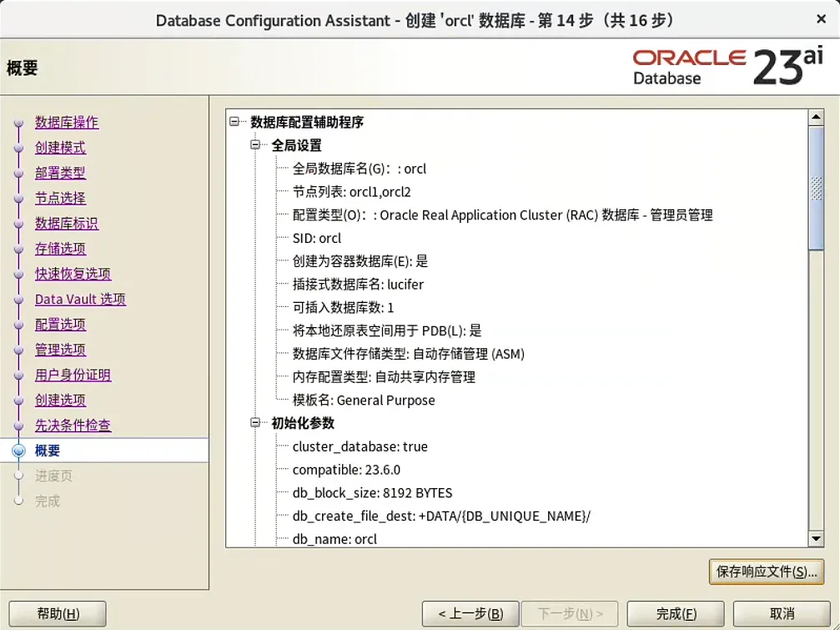The width and height of the screenshot is (840, 630).
Task: Click the scrollbar down arrow
Action: 817,539
